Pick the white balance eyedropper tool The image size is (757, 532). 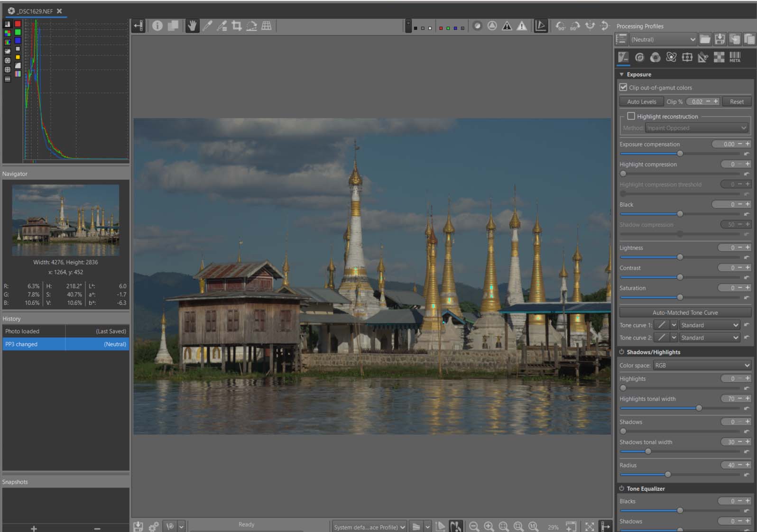(207, 26)
